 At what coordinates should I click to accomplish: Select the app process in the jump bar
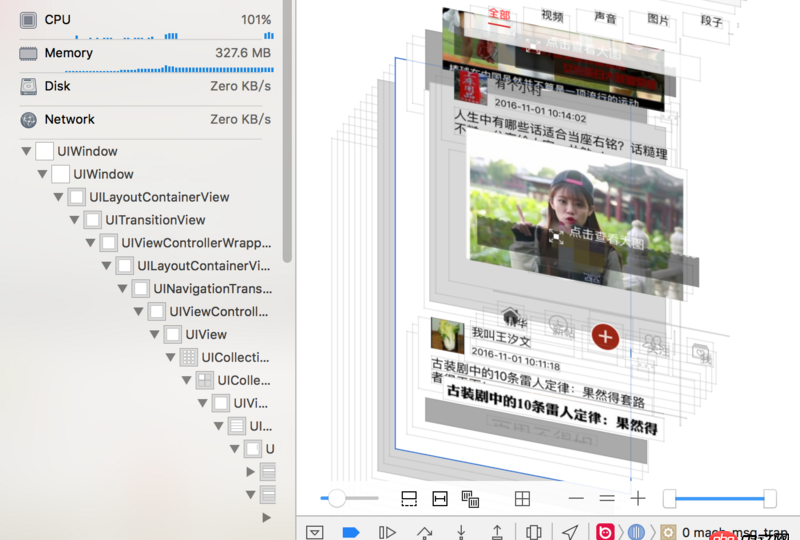click(605, 532)
